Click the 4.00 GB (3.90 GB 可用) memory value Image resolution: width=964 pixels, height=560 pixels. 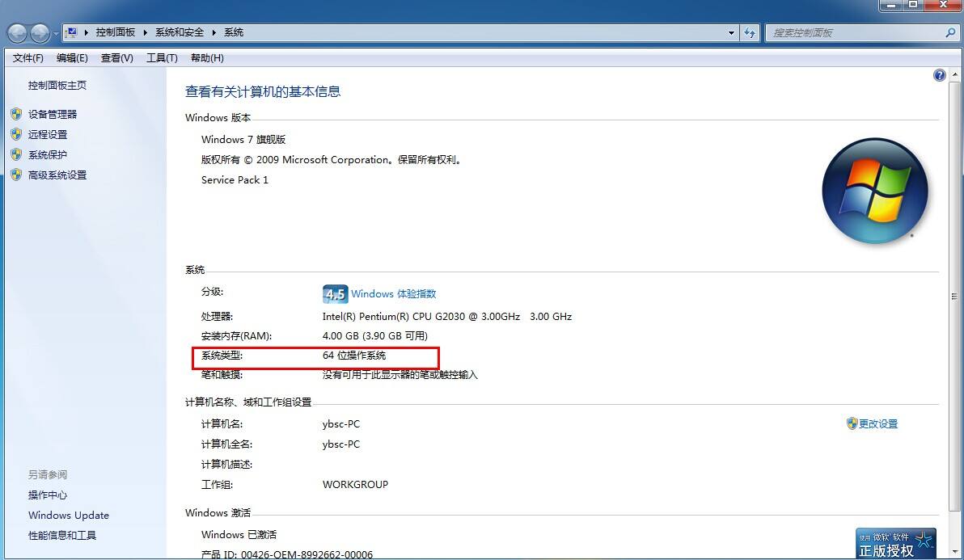pyautogui.click(x=375, y=336)
